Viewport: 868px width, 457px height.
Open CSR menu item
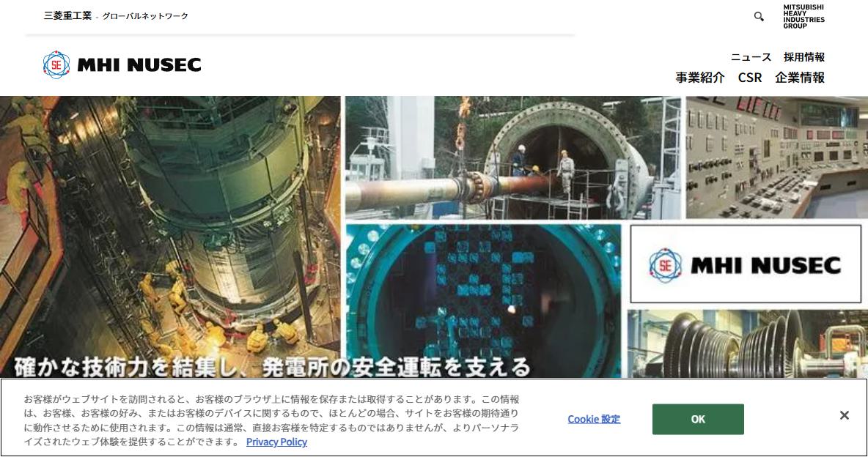pyautogui.click(x=750, y=78)
